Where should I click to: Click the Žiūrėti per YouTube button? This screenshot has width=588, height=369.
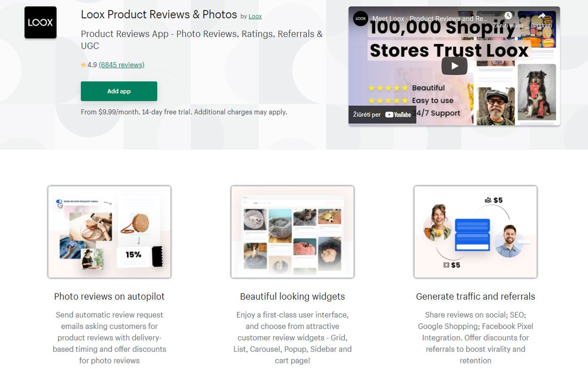[x=382, y=115]
